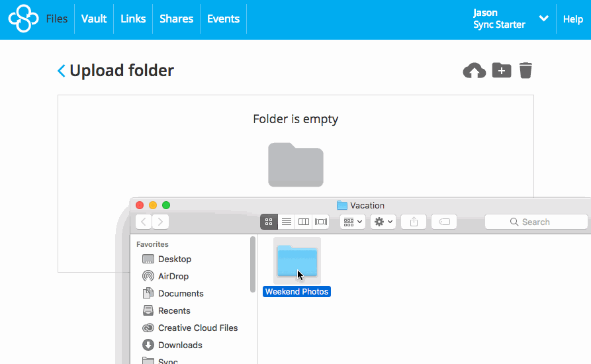Click the trash delete icon
This screenshot has height=364, width=591.
[x=525, y=70]
